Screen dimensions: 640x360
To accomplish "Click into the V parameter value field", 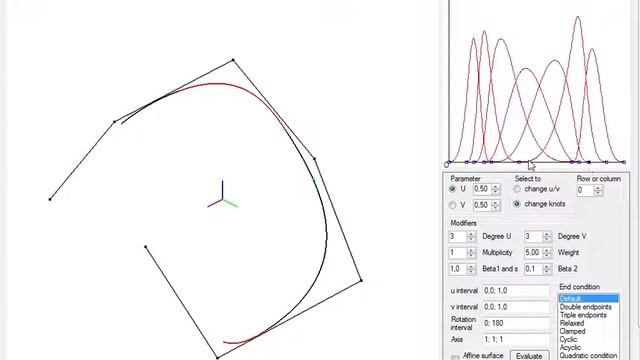I will [482, 205].
